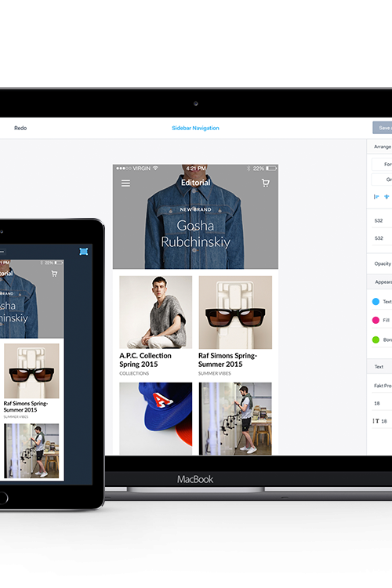This screenshot has height=588, width=392.
Task: Click the font size 18 field
Action: [x=382, y=404]
